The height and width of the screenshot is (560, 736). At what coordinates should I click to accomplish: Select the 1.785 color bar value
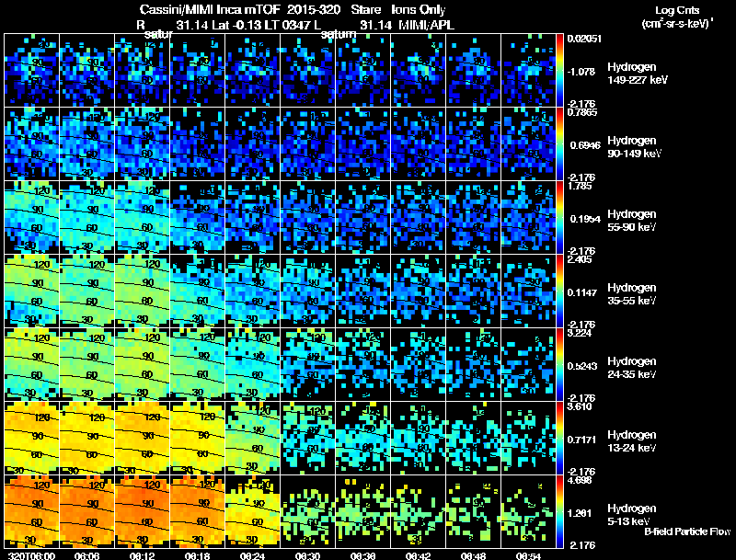tap(580, 186)
